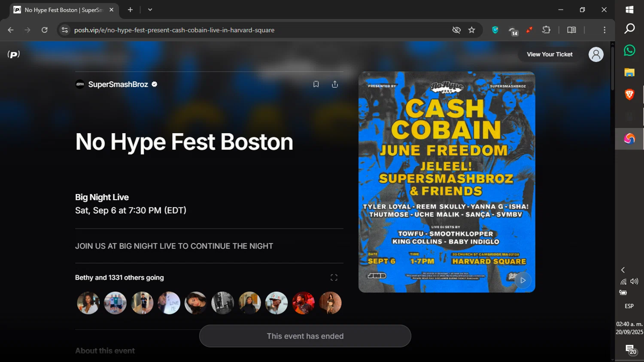The height and width of the screenshot is (362, 644).
Task: Click the Sat, Sep 6 at 7:30 PM date text
Action: pos(131,210)
